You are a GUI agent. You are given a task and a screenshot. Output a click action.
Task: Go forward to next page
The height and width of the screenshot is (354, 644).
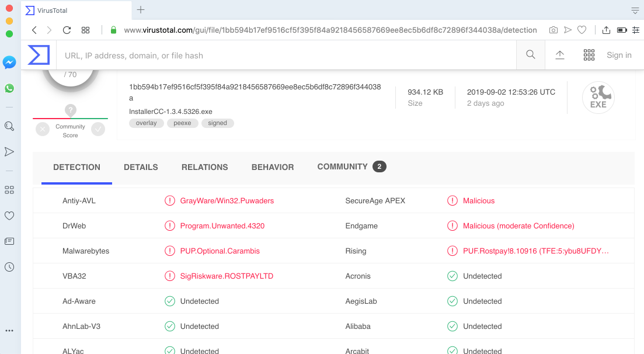[49, 30]
